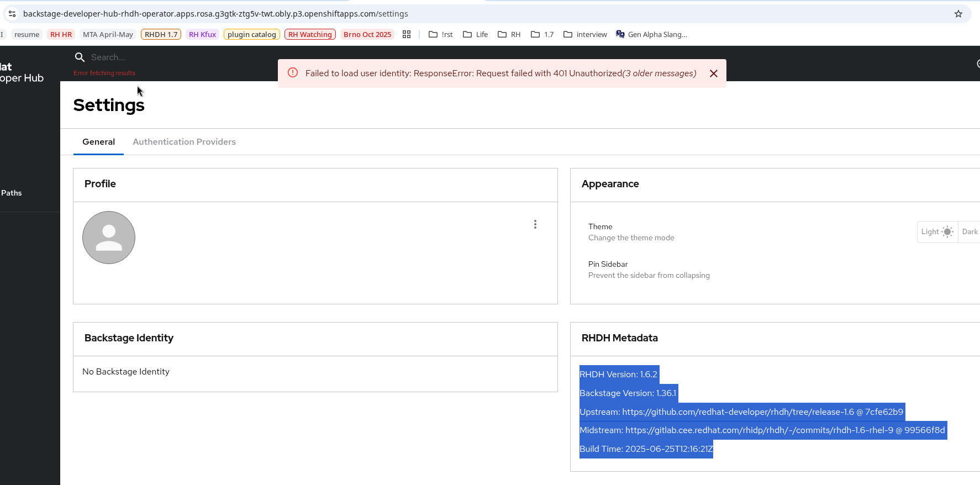Click the search magnifier icon
The image size is (980, 485).
tap(80, 57)
